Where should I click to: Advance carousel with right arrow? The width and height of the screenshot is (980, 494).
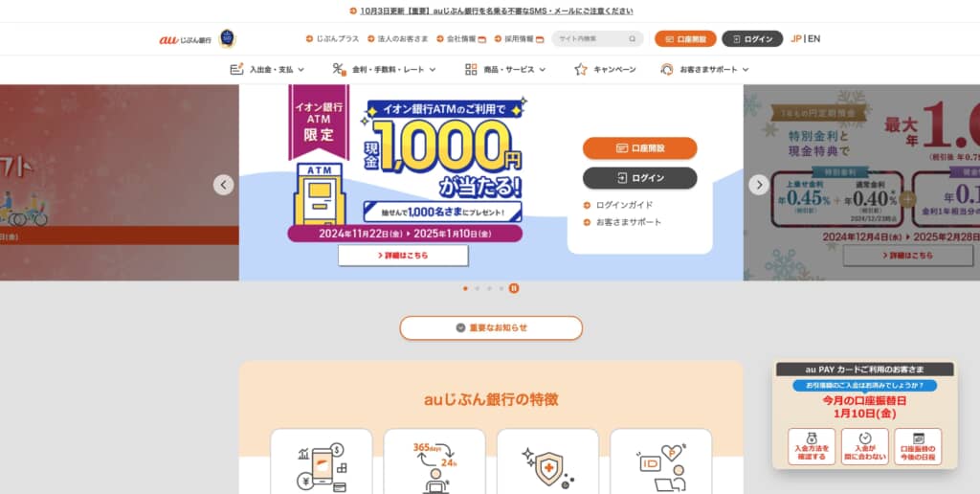coord(759,185)
